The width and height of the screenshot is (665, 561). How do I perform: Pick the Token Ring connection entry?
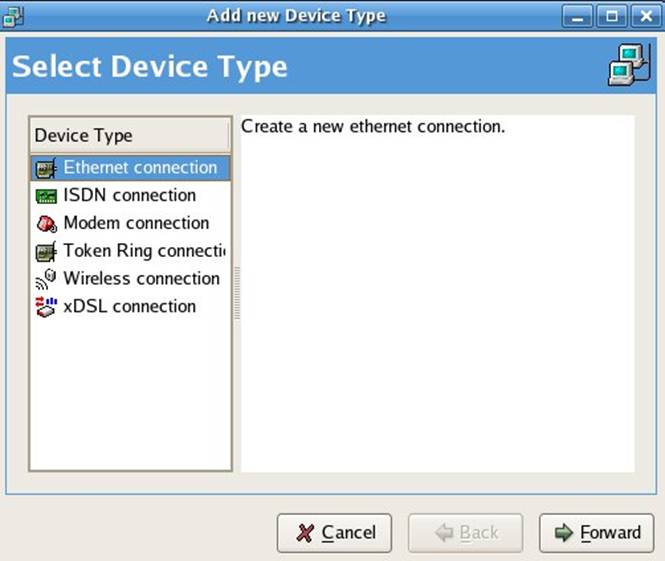click(x=143, y=251)
